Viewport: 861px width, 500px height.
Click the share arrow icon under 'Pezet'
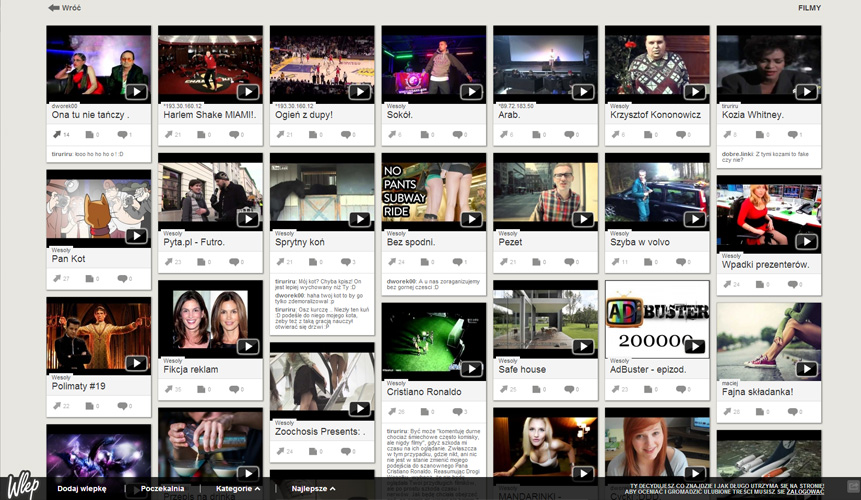(x=504, y=262)
